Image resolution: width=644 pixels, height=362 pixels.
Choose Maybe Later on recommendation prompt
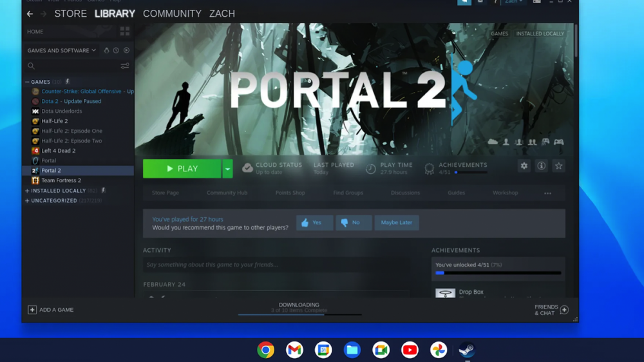pyautogui.click(x=396, y=223)
